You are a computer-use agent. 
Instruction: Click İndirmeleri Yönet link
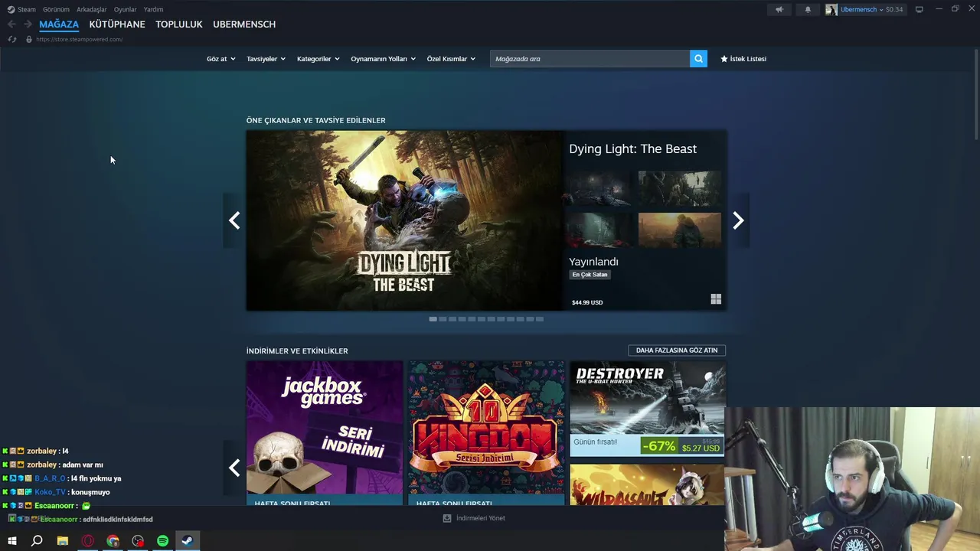(481, 518)
